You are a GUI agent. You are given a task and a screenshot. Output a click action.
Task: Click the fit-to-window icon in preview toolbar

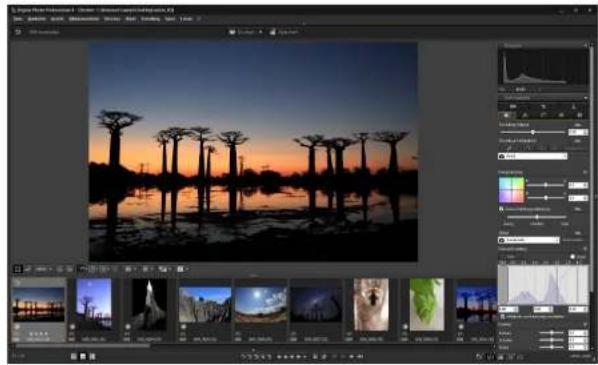pos(18,269)
